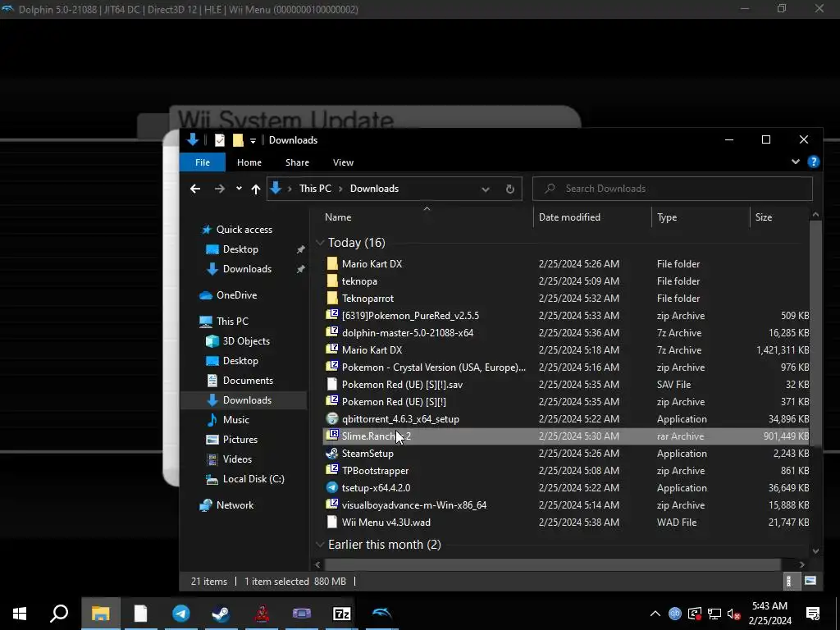Open taskbar Search
Screen dimensions: 840x630
59,614
